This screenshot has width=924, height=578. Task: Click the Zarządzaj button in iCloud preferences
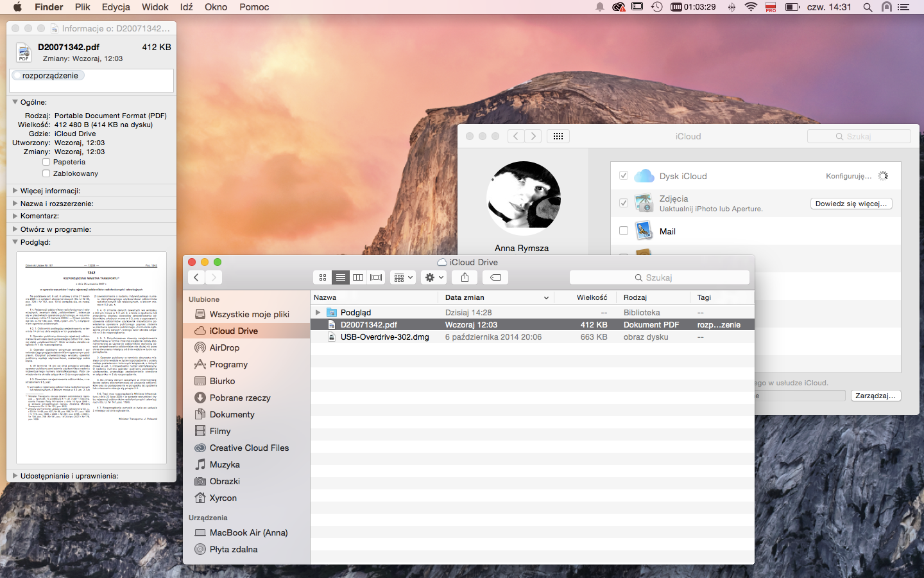click(876, 396)
